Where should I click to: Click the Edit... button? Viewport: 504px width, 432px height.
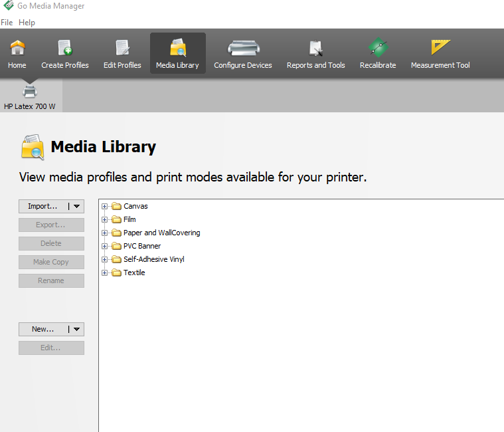click(51, 348)
